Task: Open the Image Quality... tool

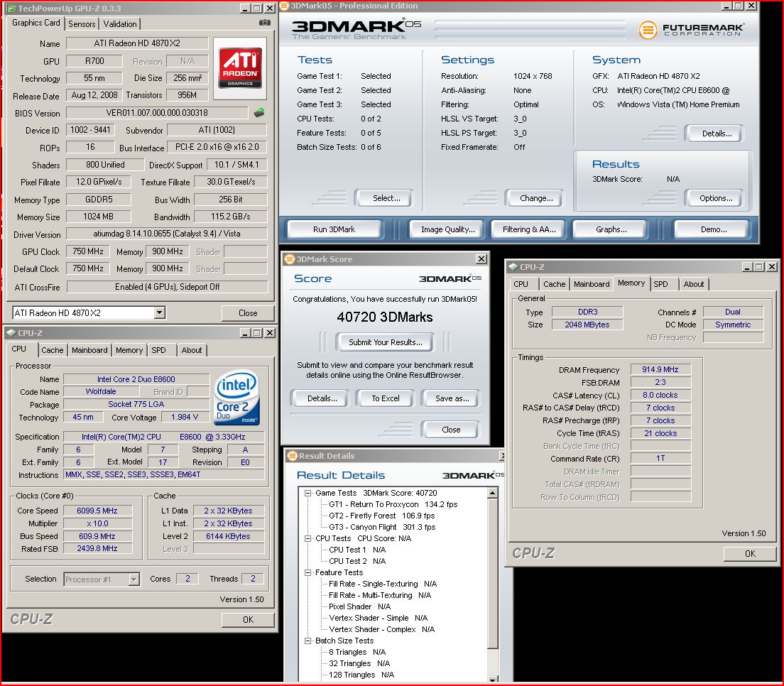Action: coord(448,229)
